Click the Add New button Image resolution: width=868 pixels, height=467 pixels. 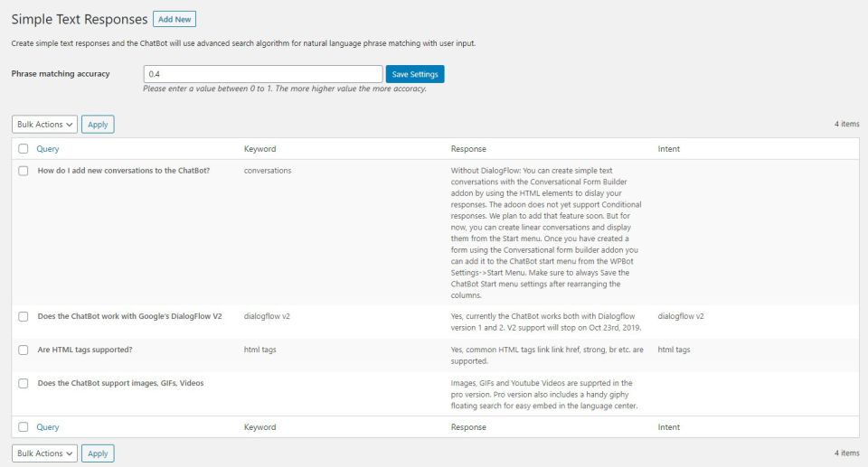click(x=175, y=19)
